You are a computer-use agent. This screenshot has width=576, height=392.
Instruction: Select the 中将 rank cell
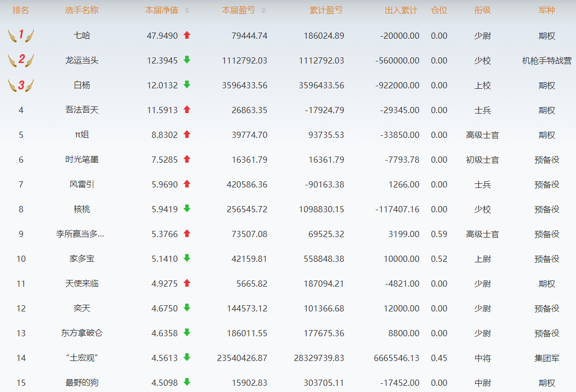click(x=482, y=358)
